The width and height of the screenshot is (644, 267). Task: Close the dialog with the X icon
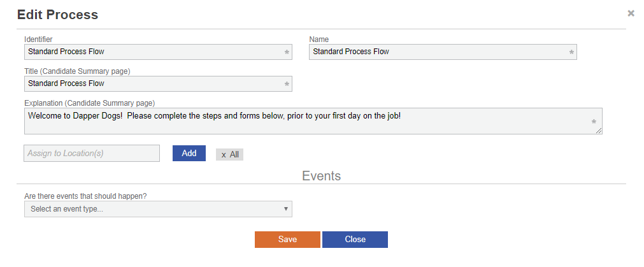click(x=631, y=13)
